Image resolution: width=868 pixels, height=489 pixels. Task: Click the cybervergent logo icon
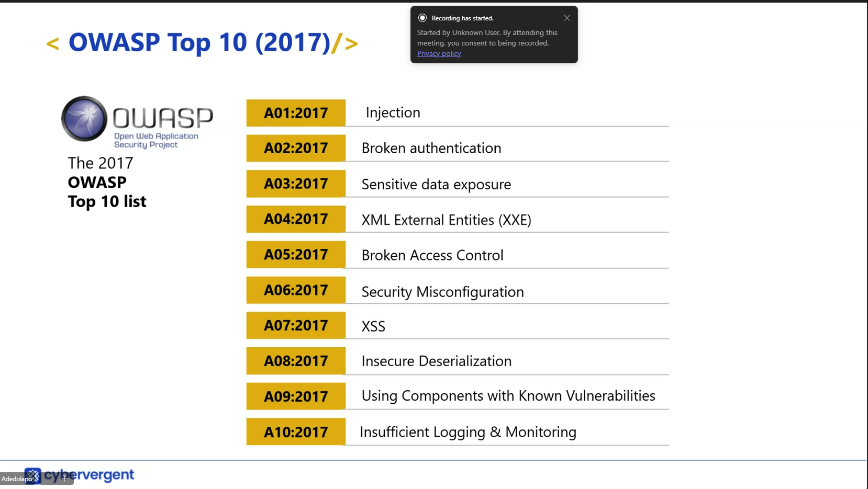point(32,475)
